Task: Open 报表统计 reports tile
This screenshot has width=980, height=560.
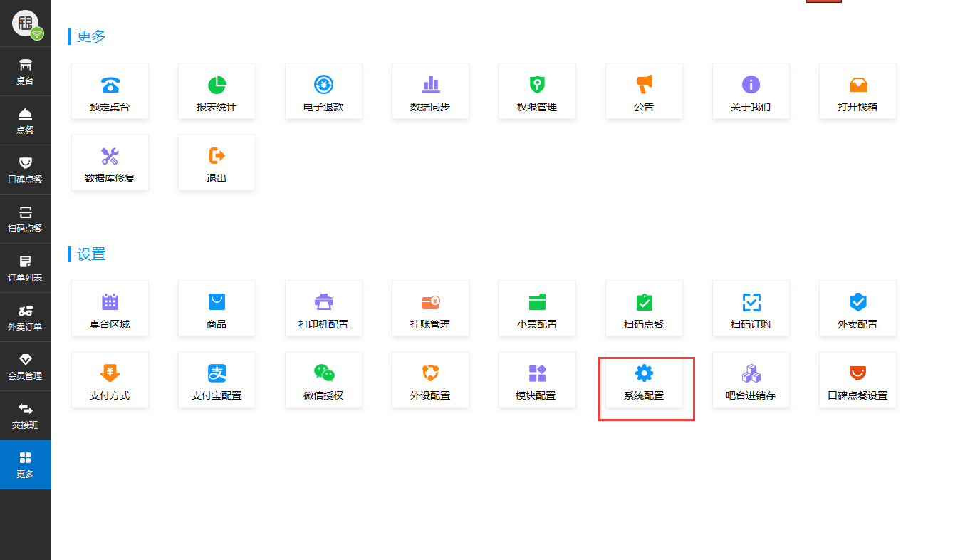Action: coord(217,91)
